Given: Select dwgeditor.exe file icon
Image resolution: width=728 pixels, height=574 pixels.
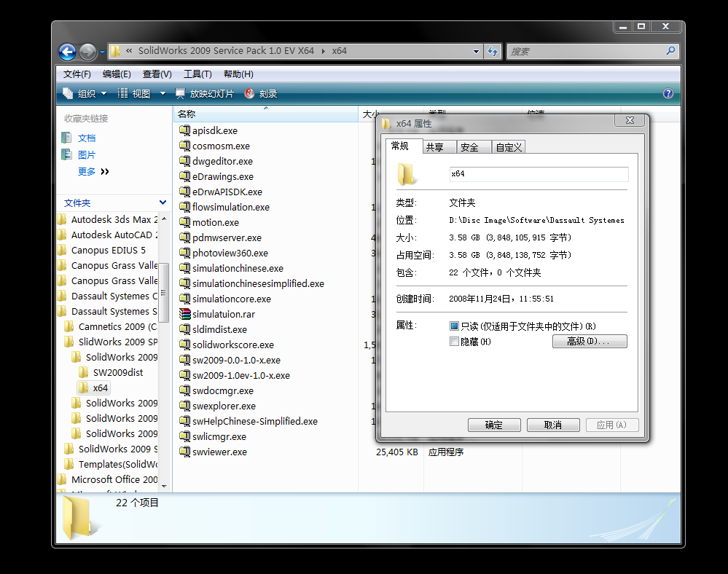Looking at the screenshot, I should tap(185, 161).
